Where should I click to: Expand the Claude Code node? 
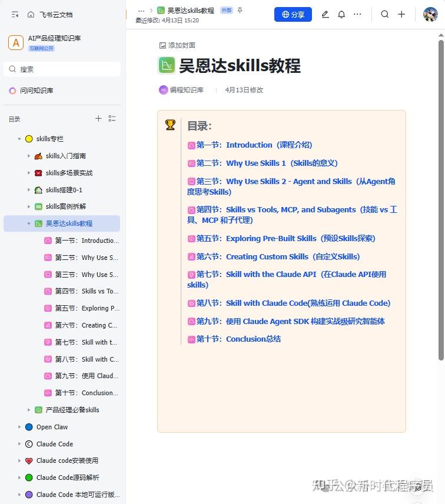tap(19, 444)
